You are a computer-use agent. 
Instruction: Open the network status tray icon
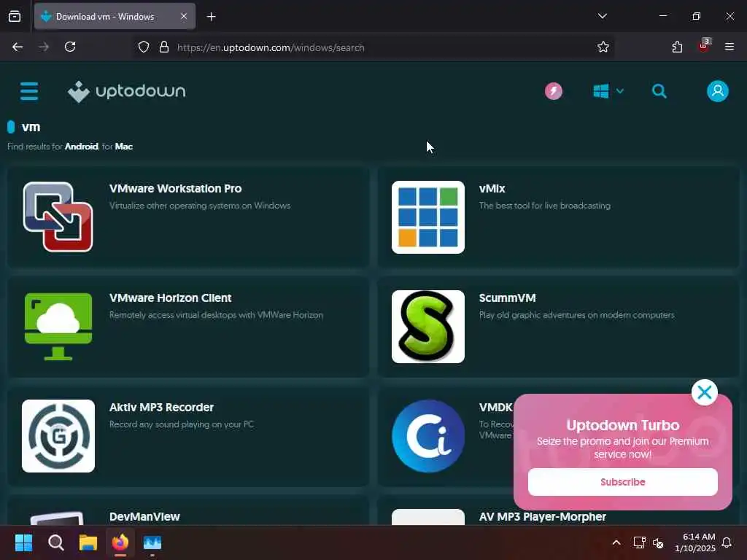(639, 542)
